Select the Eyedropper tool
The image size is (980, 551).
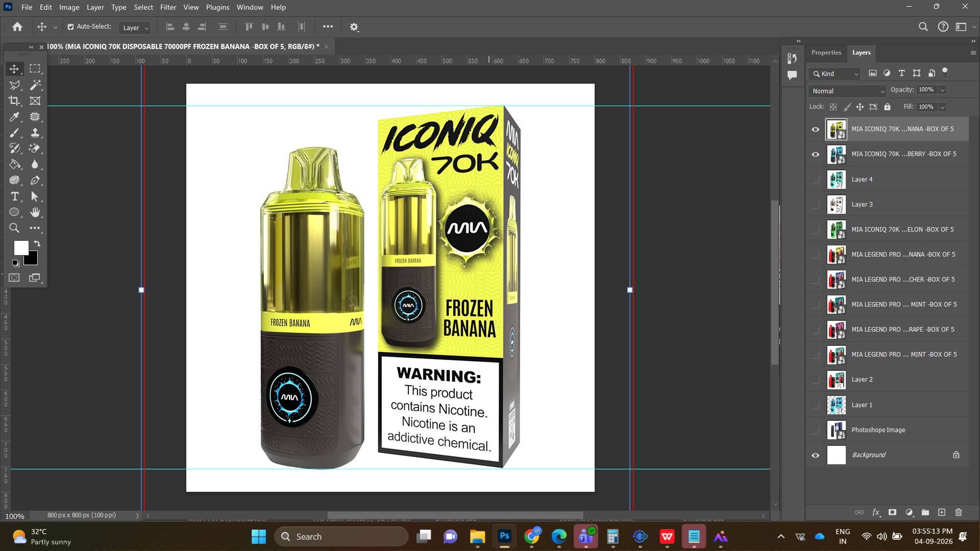[x=14, y=117]
